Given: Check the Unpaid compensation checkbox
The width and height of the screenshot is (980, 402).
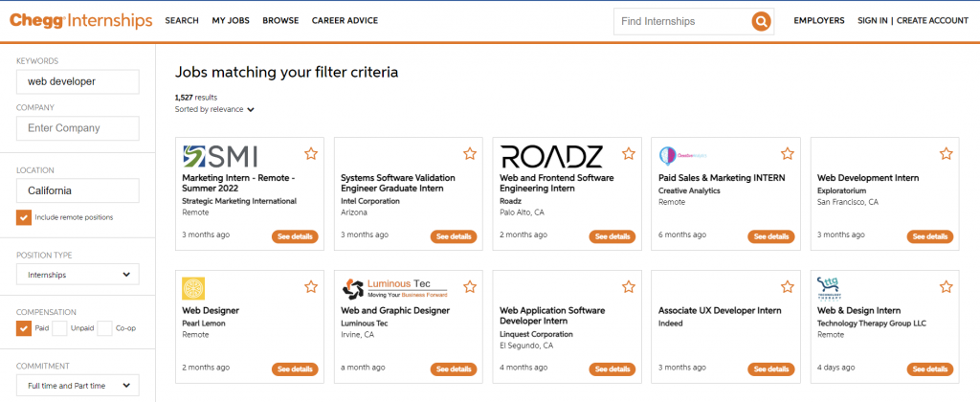Looking at the screenshot, I should point(59,328).
